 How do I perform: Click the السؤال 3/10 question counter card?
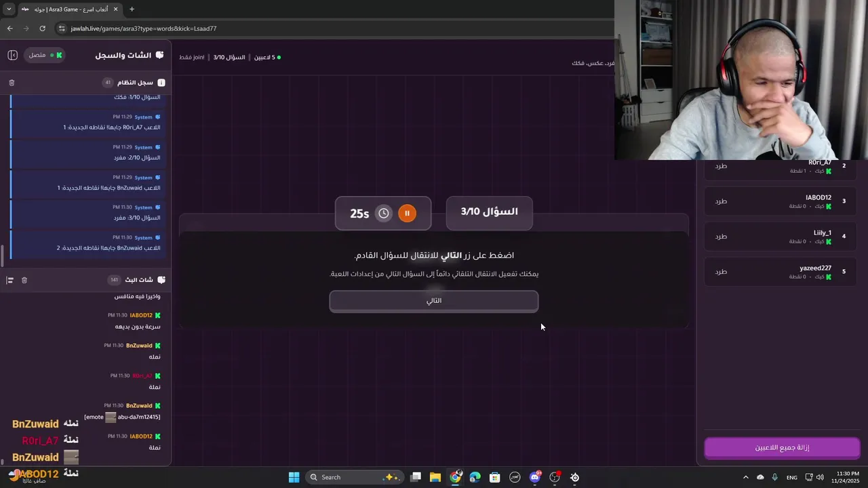pos(489,213)
